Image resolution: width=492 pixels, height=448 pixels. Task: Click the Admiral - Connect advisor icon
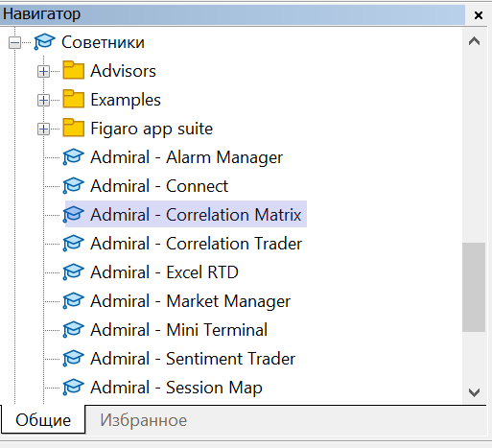[x=73, y=186]
